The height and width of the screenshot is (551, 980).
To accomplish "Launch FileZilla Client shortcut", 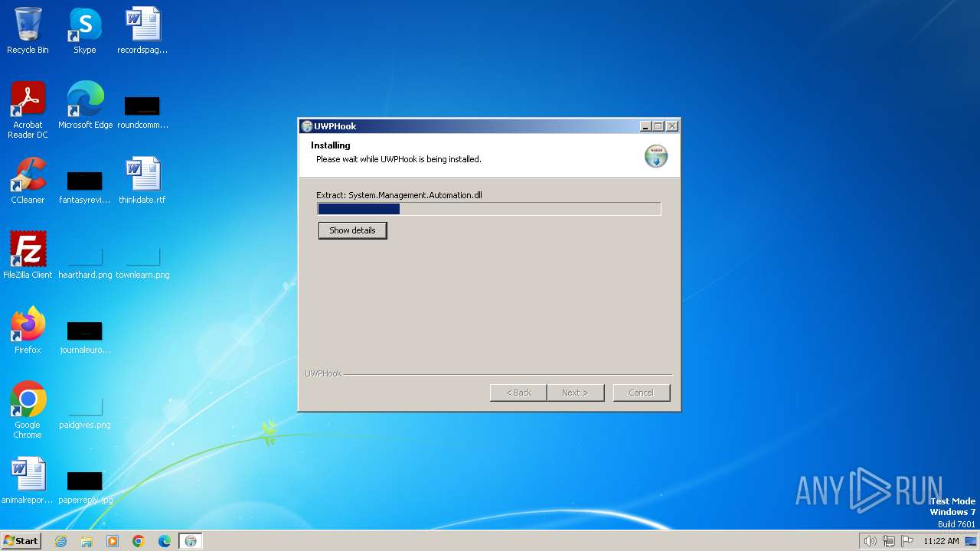I will 28,256.
